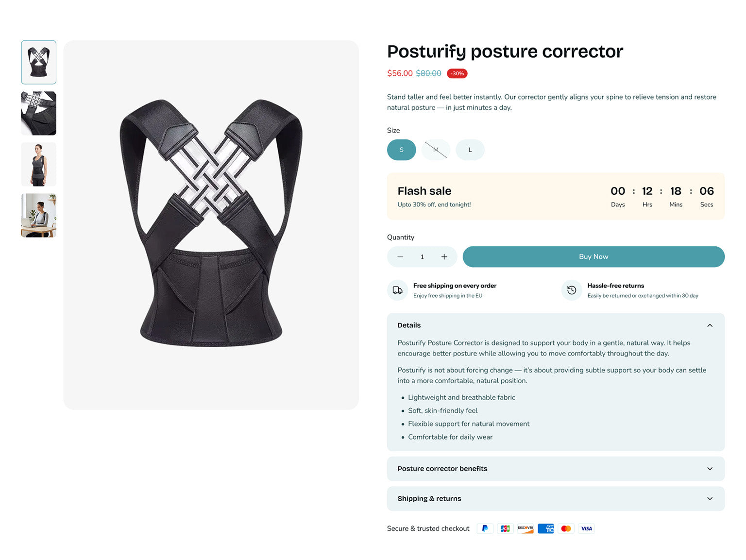Select the crossed-out size M option
This screenshot has height=560, width=746.
436,150
